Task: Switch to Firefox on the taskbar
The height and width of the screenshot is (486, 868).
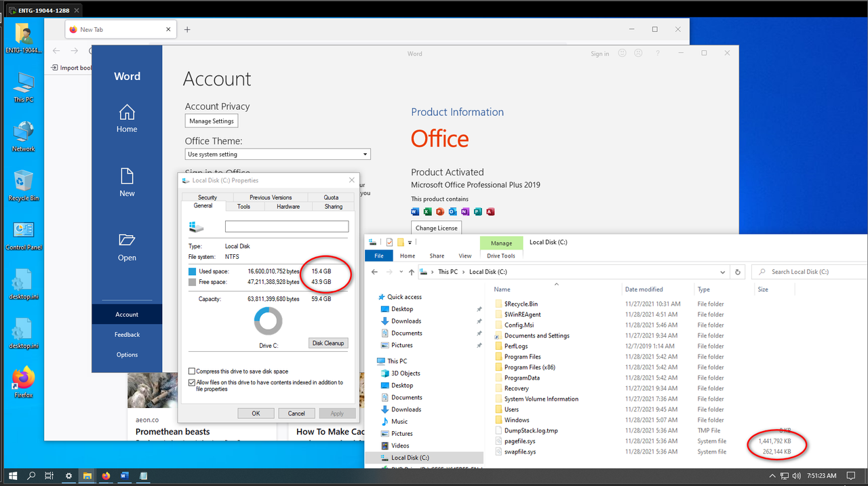Action: click(x=106, y=477)
